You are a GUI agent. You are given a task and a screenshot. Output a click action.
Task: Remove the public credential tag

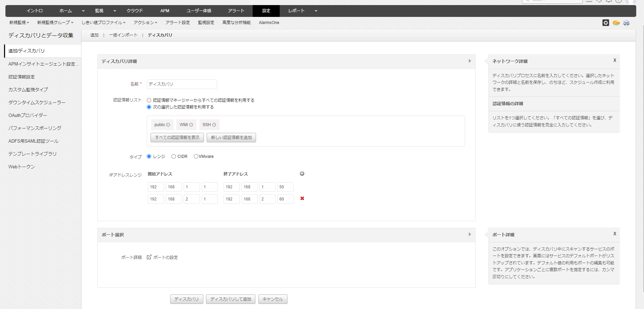(x=168, y=125)
